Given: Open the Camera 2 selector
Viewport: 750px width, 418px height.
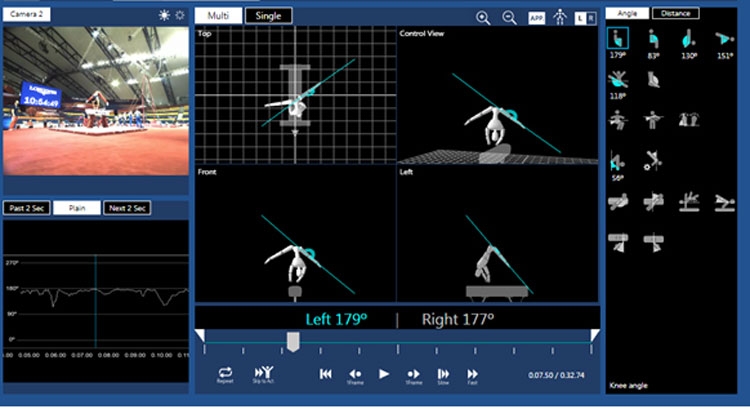Looking at the screenshot, I should [x=26, y=14].
